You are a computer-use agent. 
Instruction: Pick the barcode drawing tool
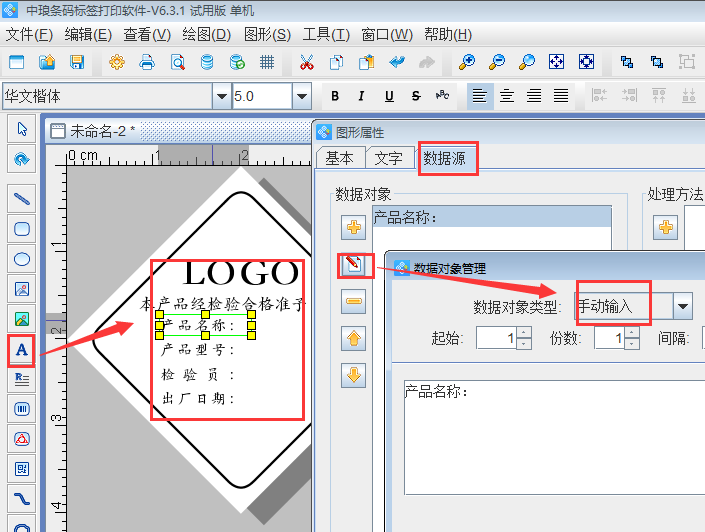coord(21,409)
